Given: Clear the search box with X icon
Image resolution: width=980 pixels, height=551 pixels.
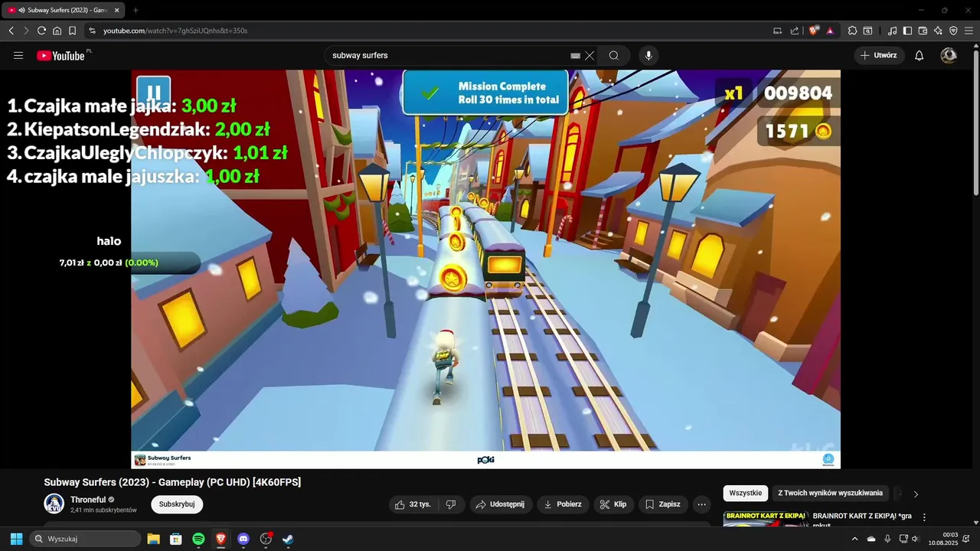Looking at the screenshot, I should [x=590, y=55].
